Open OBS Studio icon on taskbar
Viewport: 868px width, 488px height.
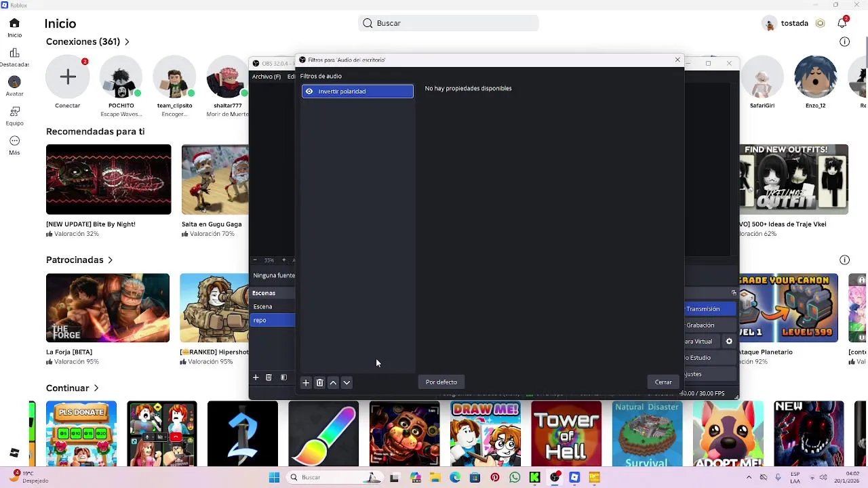tap(555, 478)
